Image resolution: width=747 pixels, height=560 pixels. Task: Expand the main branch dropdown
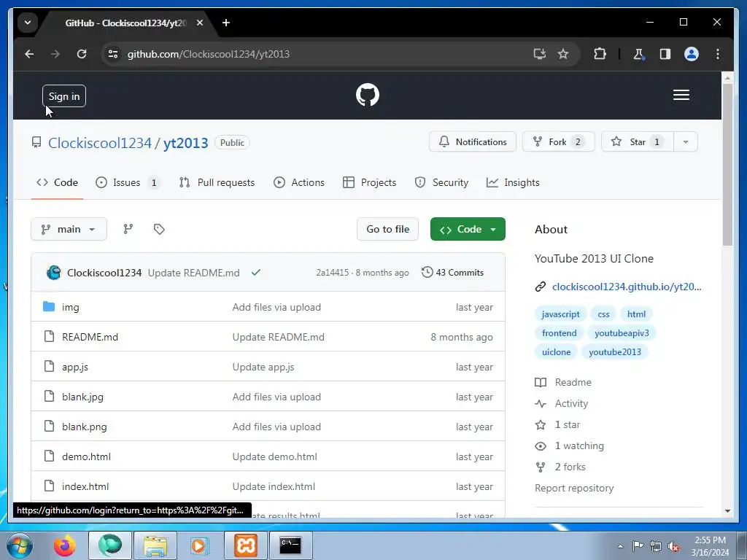[x=69, y=229]
